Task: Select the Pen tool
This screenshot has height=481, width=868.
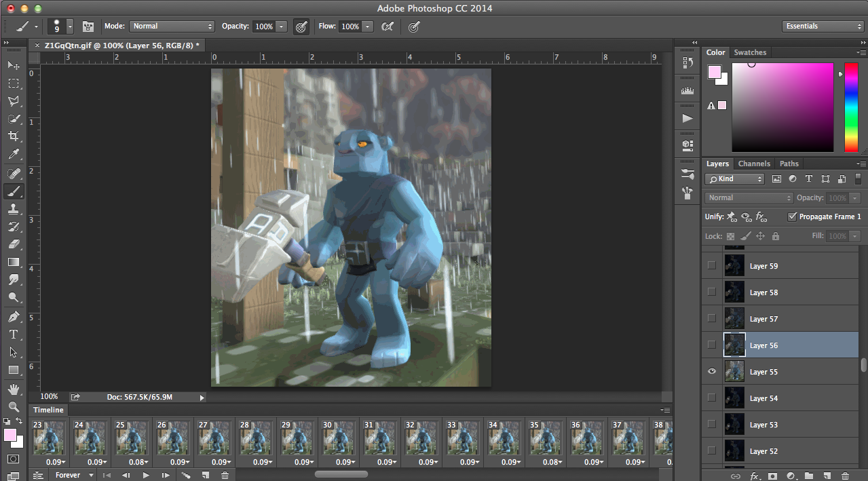Action: 14,317
